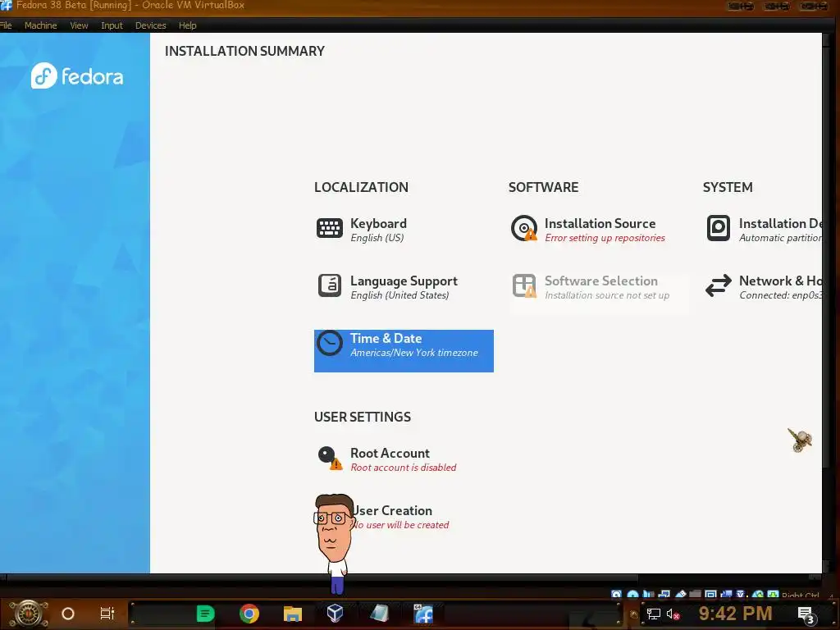
Task: Click the muted volume tray icon
Action: [673, 614]
